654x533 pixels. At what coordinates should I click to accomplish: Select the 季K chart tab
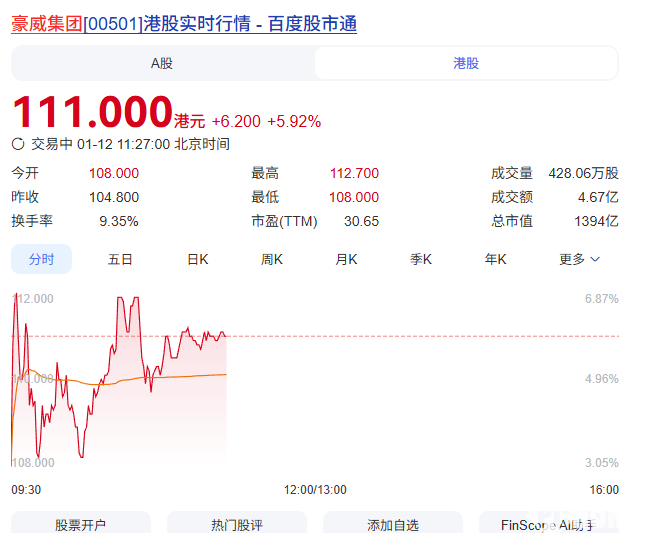tap(420, 259)
